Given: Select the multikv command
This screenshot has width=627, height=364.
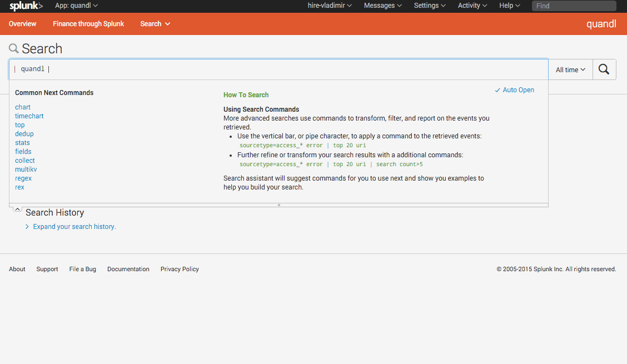Looking at the screenshot, I should click(26, 169).
